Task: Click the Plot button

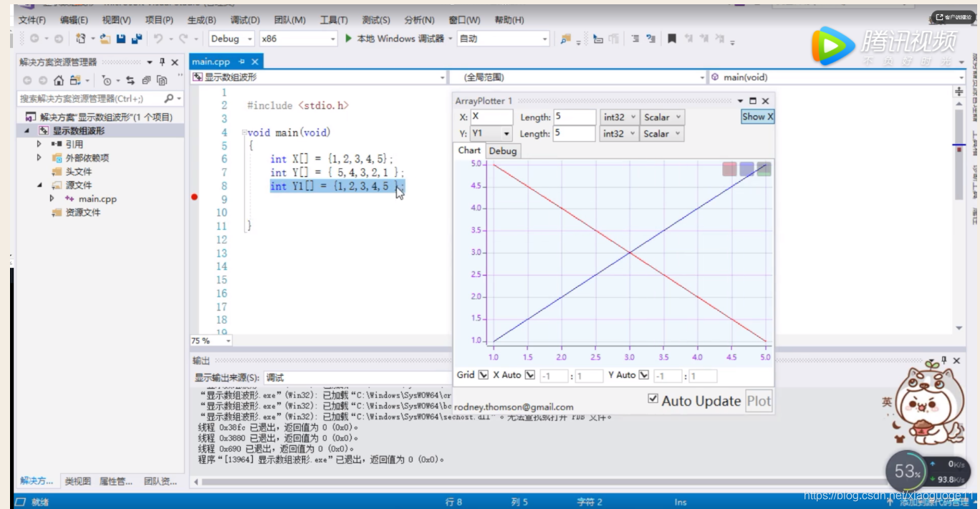Action: [x=759, y=401]
